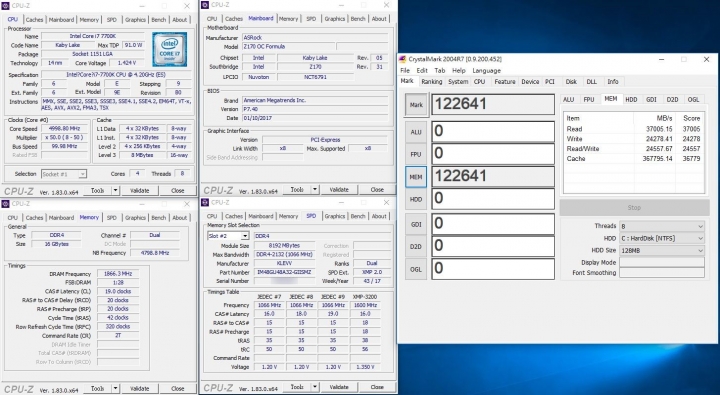Select HDD results sub-tab

tap(631, 100)
